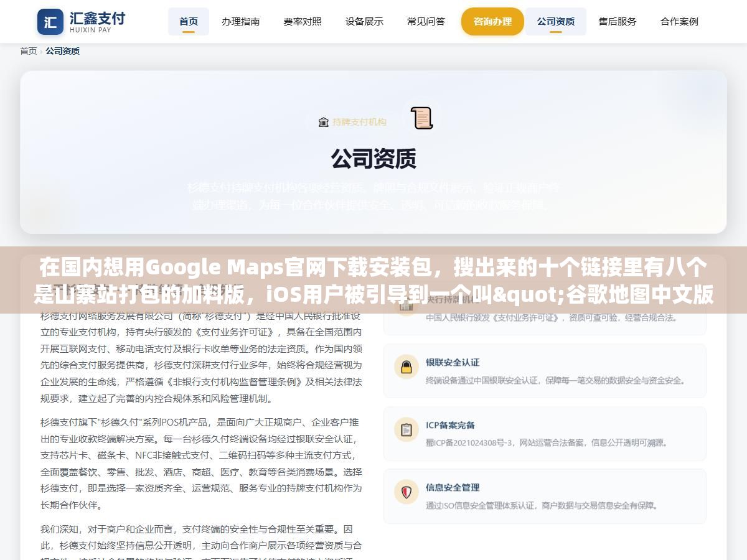Open 办理指南 menu item
747x560 pixels.
[240, 21]
